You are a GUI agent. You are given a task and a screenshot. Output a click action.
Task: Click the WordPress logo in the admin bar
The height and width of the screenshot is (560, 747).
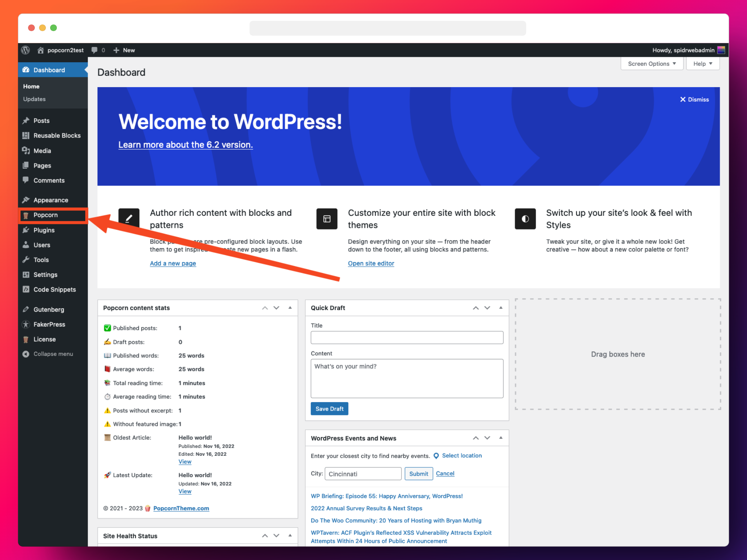click(x=25, y=50)
